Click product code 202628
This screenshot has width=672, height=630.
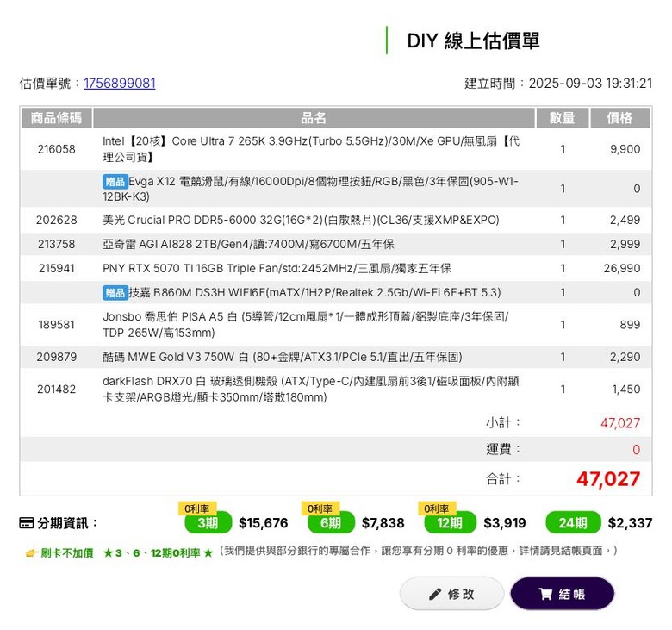(57, 220)
